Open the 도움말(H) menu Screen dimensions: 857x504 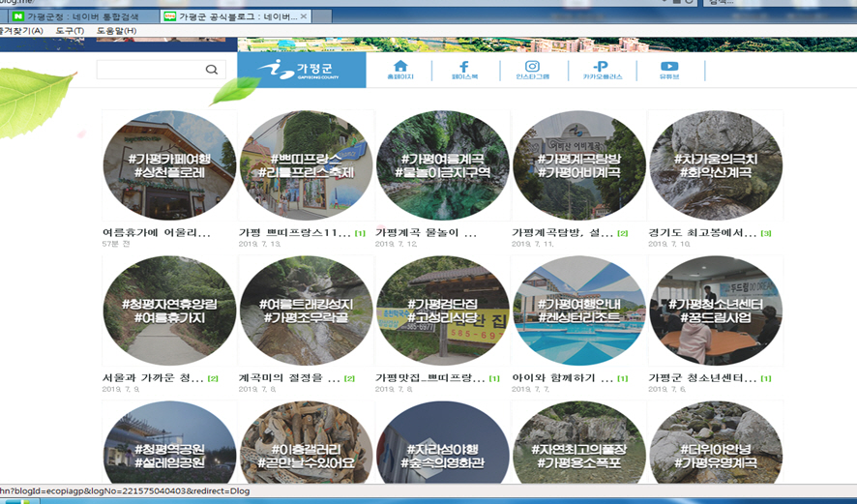(116, 31)
